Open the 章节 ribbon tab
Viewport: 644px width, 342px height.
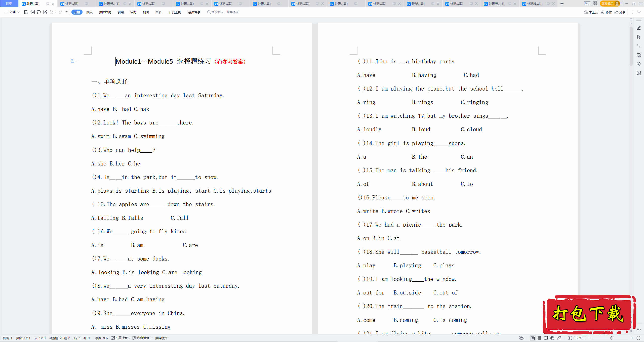[158, 12]
